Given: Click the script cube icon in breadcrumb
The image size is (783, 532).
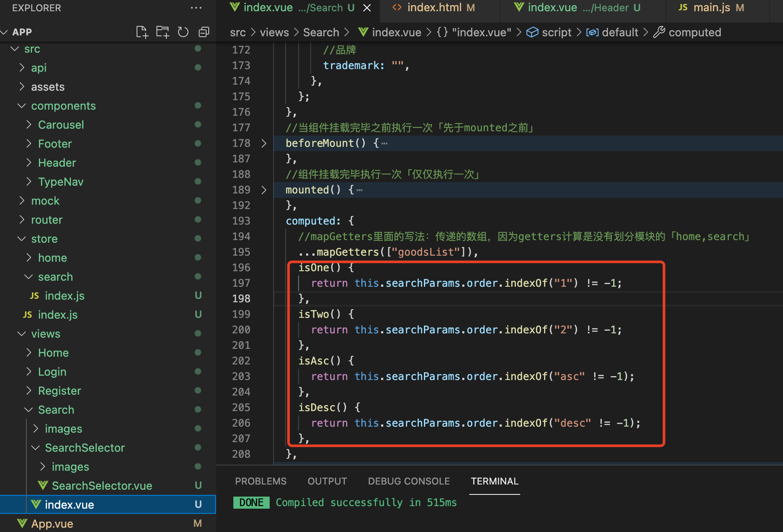Looking at the screenshot, I should (x=532, y=32).
